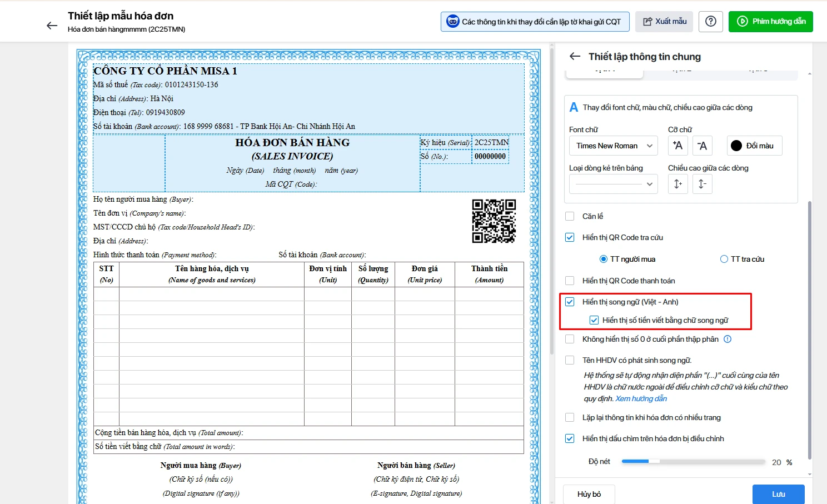Image resolution: width=827 pixels, height=504 pixels.
Task: Uncheck Hiển thị song ngữ (Việt - Anh)
Action: 570,302
